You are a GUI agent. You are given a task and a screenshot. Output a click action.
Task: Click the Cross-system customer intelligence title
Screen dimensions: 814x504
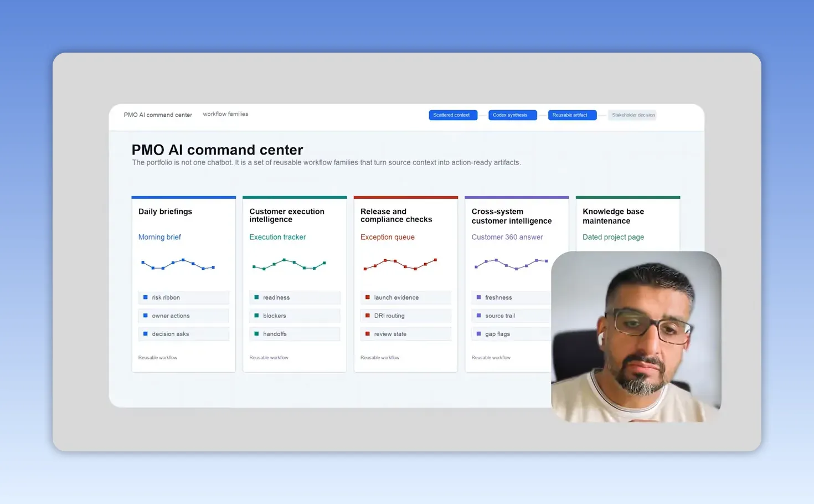click(512, 216)
